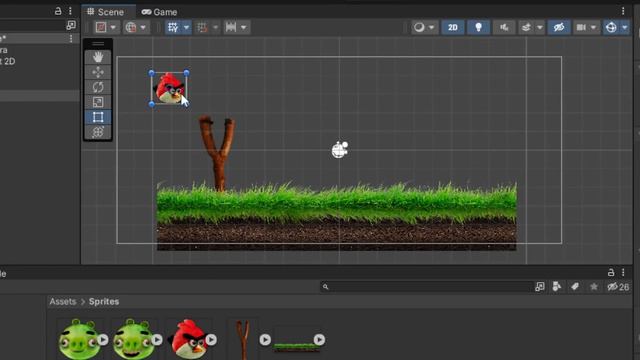Click the Gizmos icon in scene toolbar

coord(611,27)
